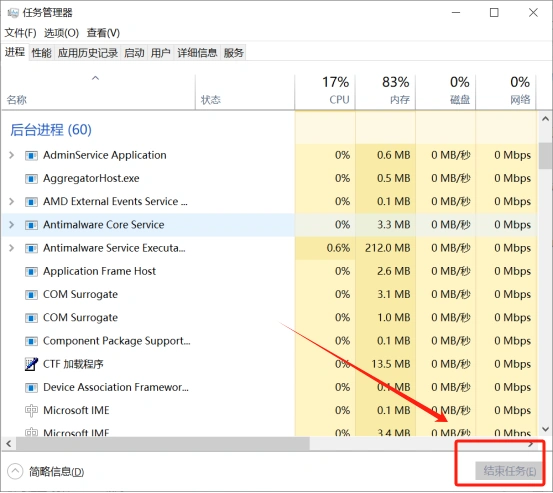Click the icon of the Microsoft IME row using 0.1 MB

tap(31, 410)
